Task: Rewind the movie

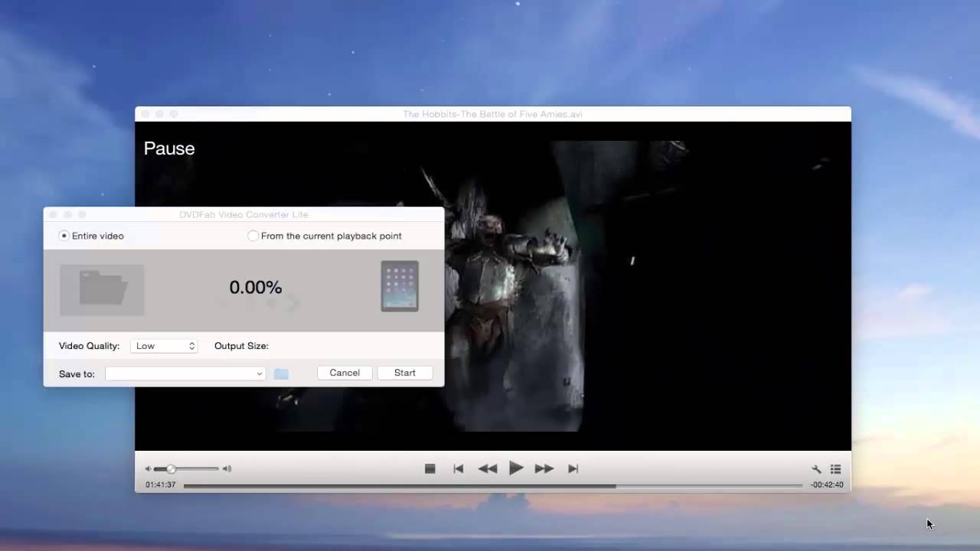Action: [x=487, y=468]
